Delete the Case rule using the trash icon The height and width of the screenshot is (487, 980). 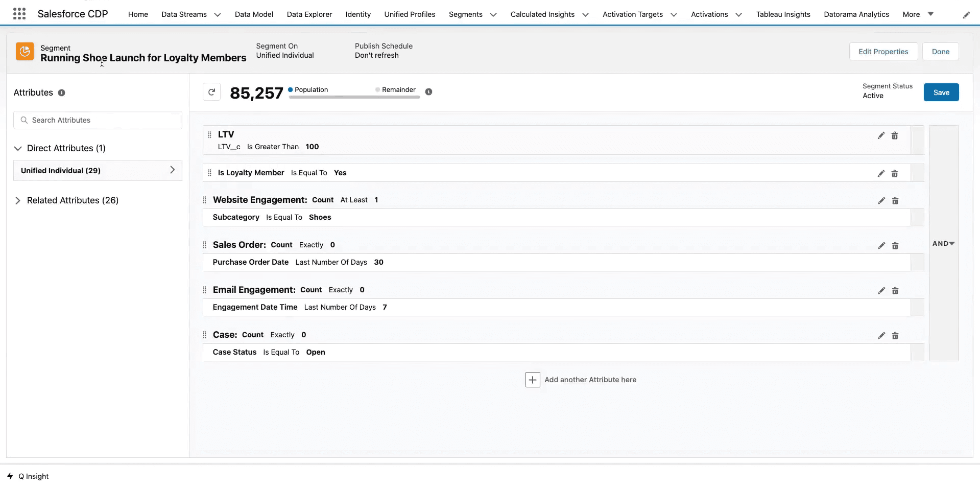click(895, 336)
